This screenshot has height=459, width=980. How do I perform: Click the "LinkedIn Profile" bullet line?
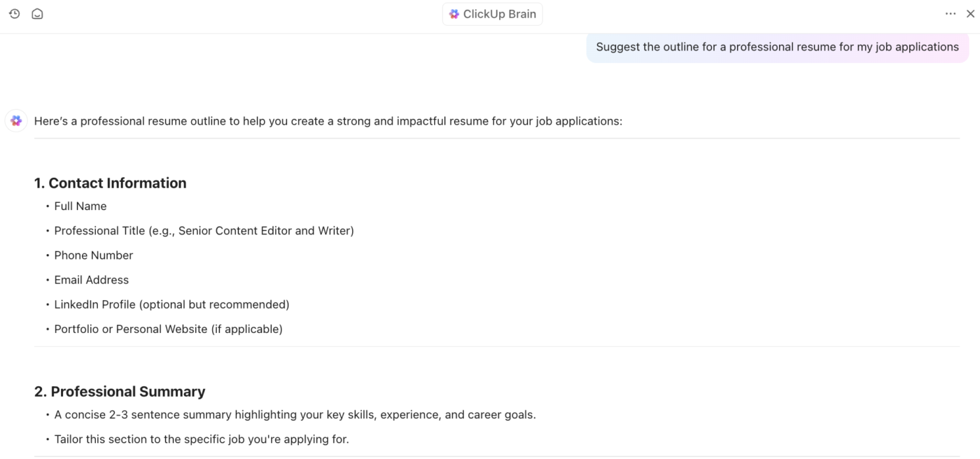pyautogui.click(x=171, y=304)
